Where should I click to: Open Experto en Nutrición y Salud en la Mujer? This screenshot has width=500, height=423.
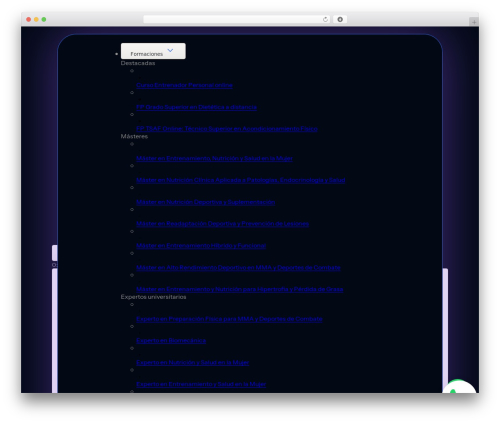193,363
